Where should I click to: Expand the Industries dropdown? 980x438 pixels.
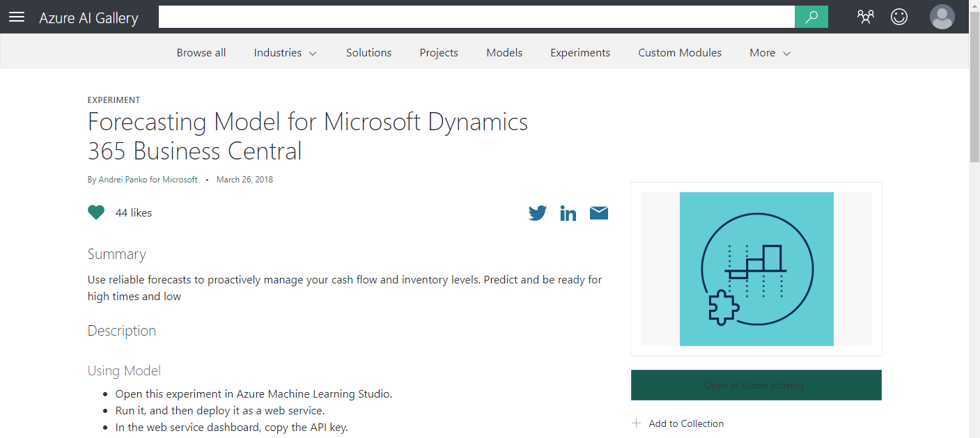click(x=286, y=53)
